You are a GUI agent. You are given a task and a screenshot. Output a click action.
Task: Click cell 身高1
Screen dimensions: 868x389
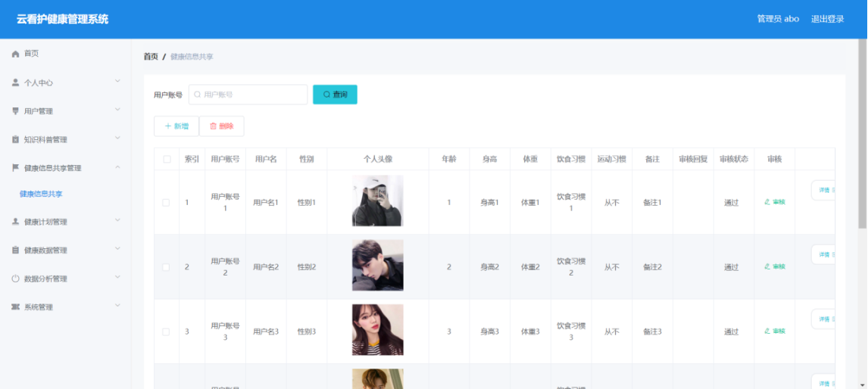coord(490,203)
